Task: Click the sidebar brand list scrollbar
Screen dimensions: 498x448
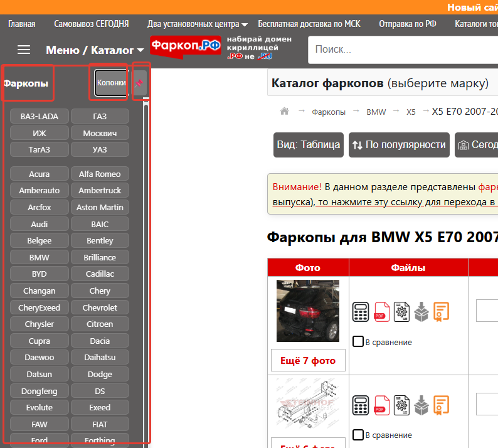Action: (146, 272)
